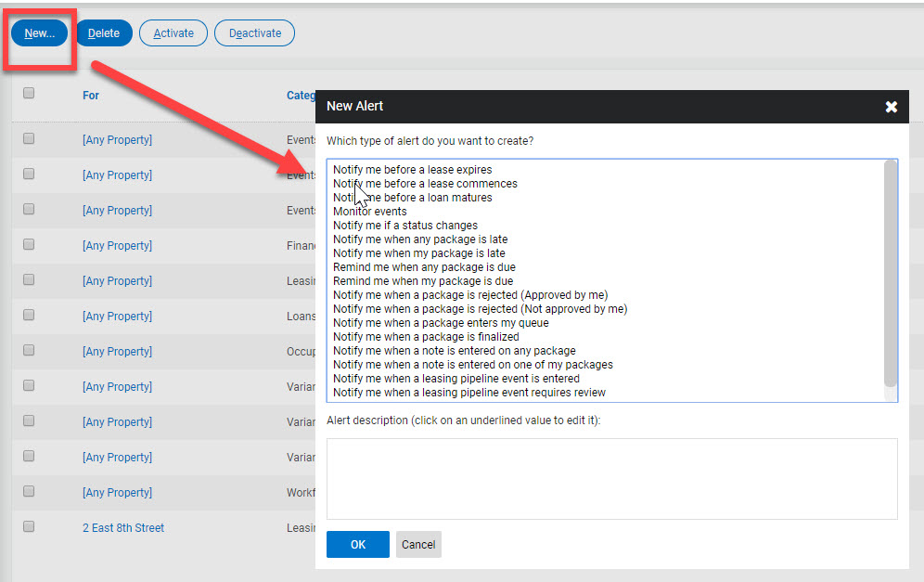This screenshot has height=582, width=924.
Task: Check the first [Any Property] row checkbox
Action: point(28,139)
